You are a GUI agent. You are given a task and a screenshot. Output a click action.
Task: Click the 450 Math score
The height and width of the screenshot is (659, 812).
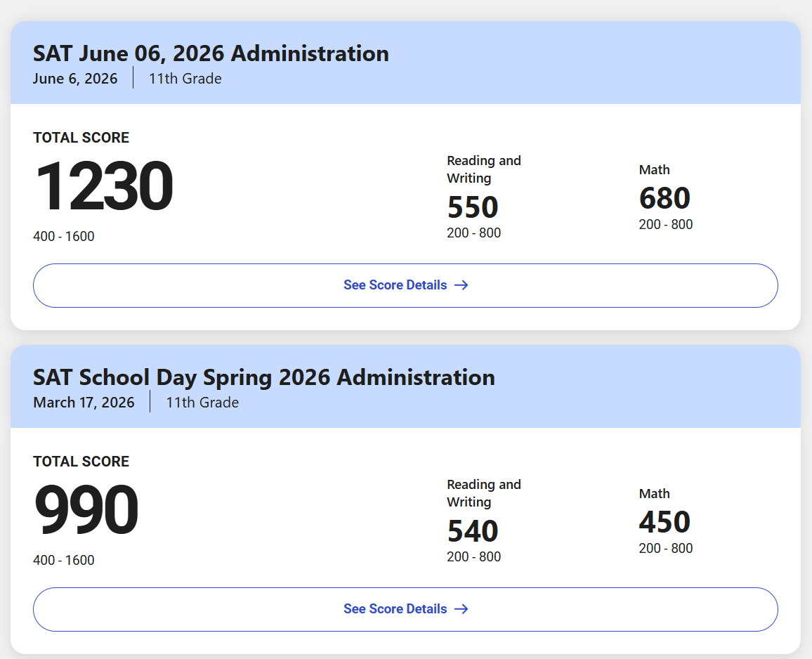click(x=664, y=522)
